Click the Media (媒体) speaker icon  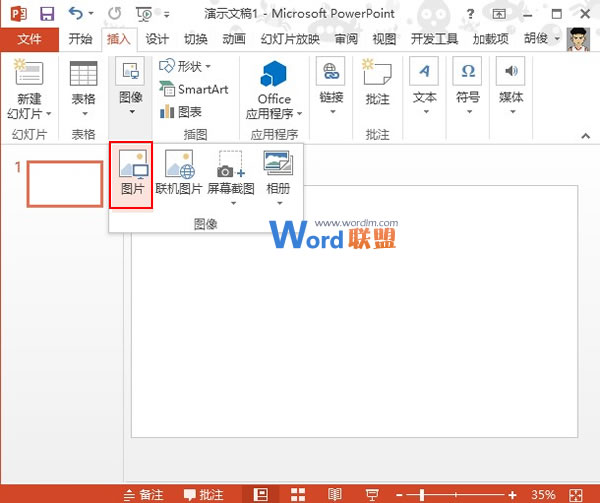coord(511,71)
